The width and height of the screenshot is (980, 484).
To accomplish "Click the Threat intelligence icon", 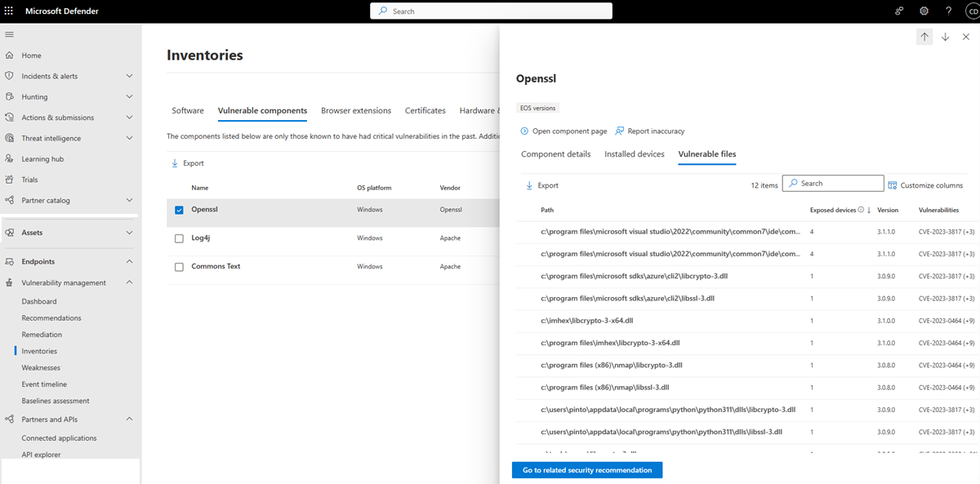I will (10, 138).
